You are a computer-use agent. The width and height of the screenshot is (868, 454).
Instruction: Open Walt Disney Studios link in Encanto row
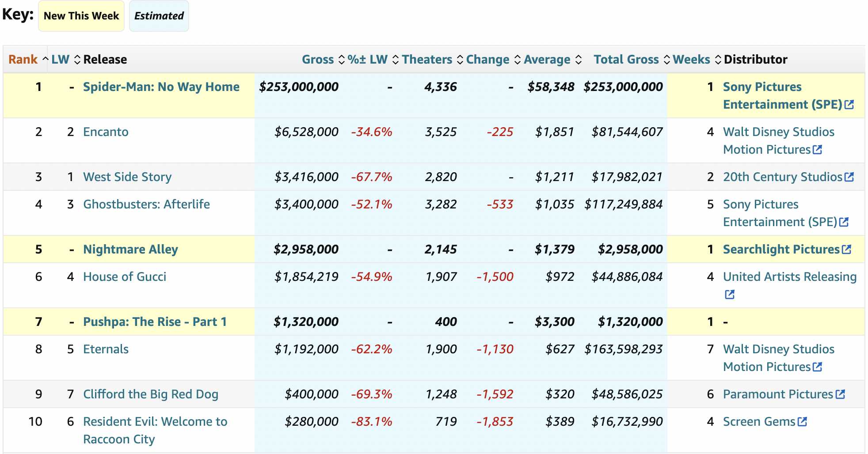[x=779, y=141]
